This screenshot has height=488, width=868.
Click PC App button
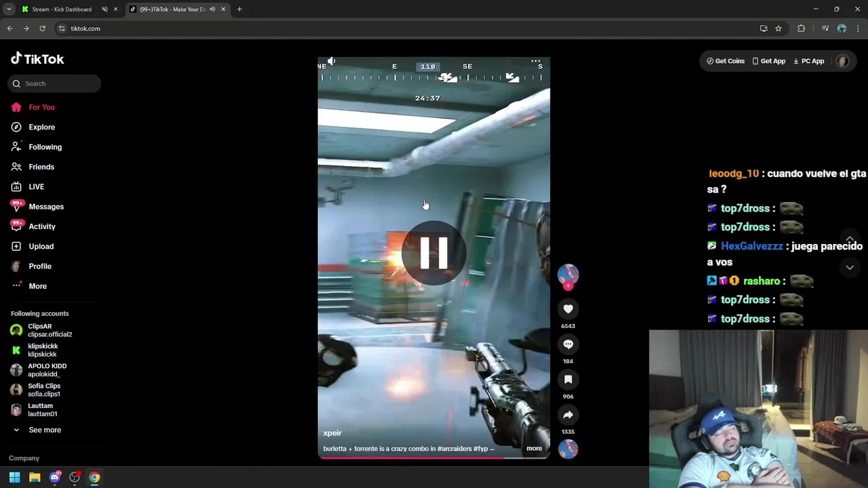tap(808, 61)
